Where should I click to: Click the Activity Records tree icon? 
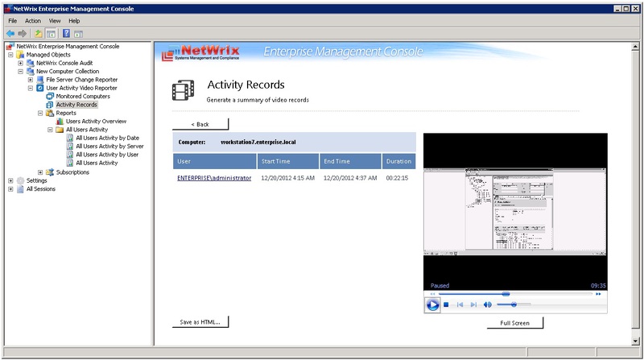(50, 105)
